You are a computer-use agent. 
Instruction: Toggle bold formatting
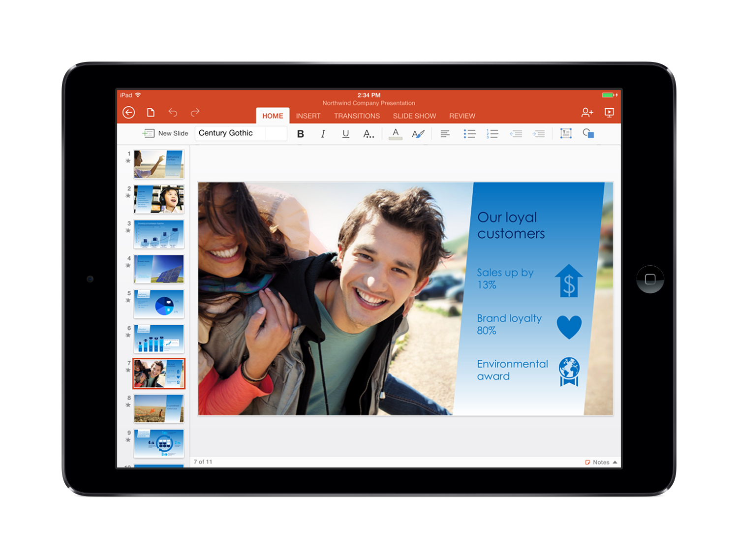[x=301, y=133]
